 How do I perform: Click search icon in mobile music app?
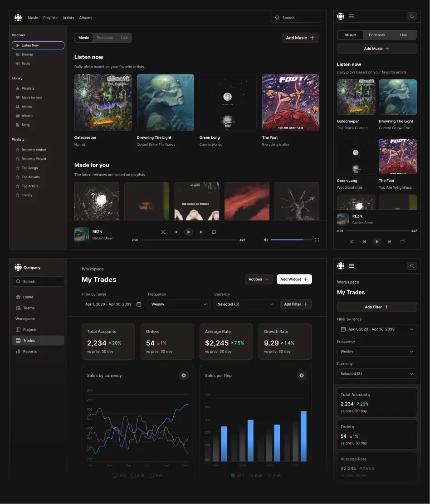[x=412, y=16]
